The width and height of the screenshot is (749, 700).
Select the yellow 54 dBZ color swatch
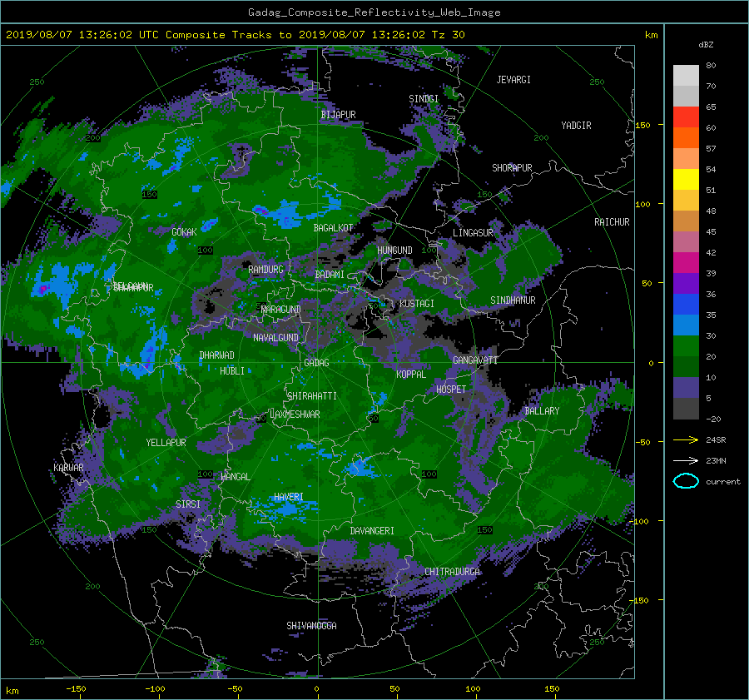pos(686,180)
